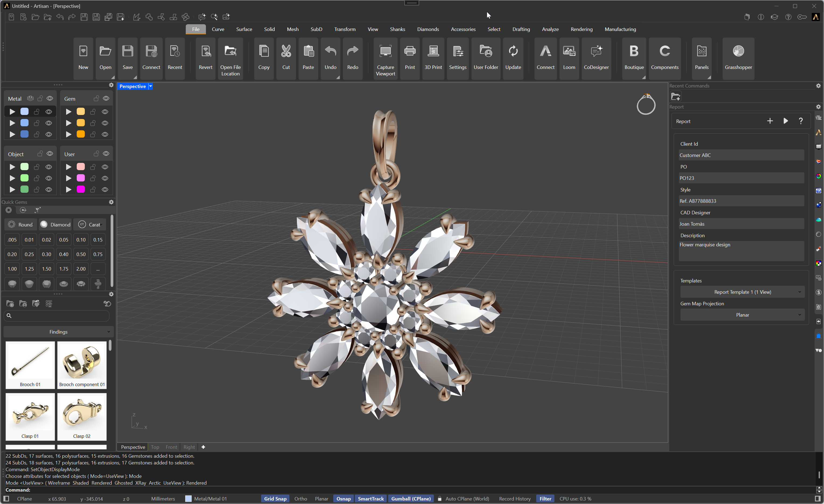Screen dimensions: 824x504
Task: Toggle visibility of the Object layer group
Action: click(x=50, y=153)
